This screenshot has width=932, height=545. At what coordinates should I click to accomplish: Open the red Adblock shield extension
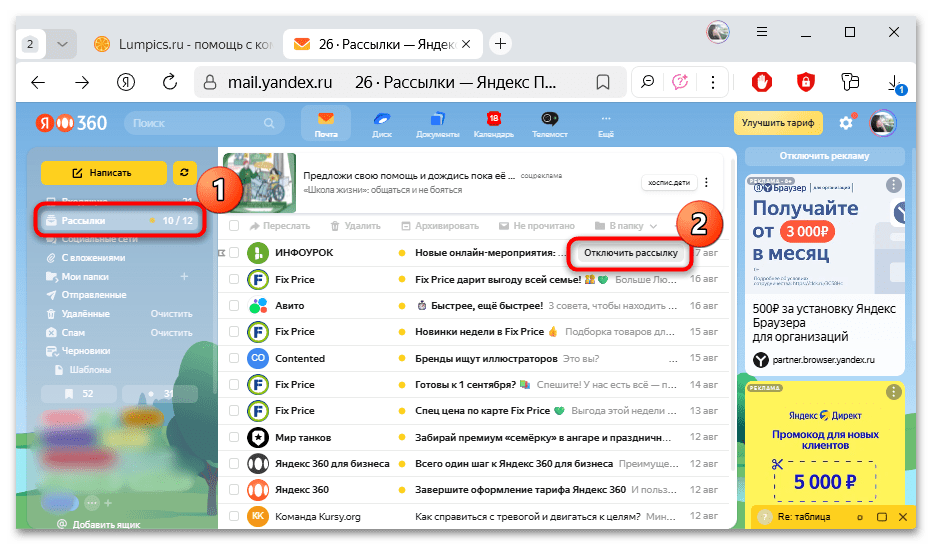coord(761,82)
